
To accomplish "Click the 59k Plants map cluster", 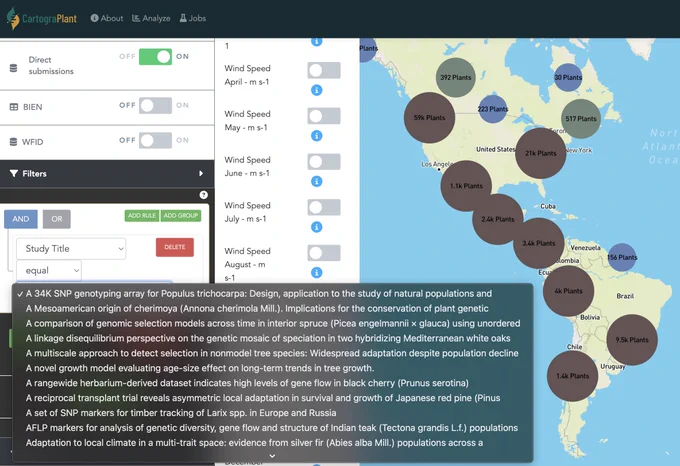I will pyautogui.click(x=429, y=117).
